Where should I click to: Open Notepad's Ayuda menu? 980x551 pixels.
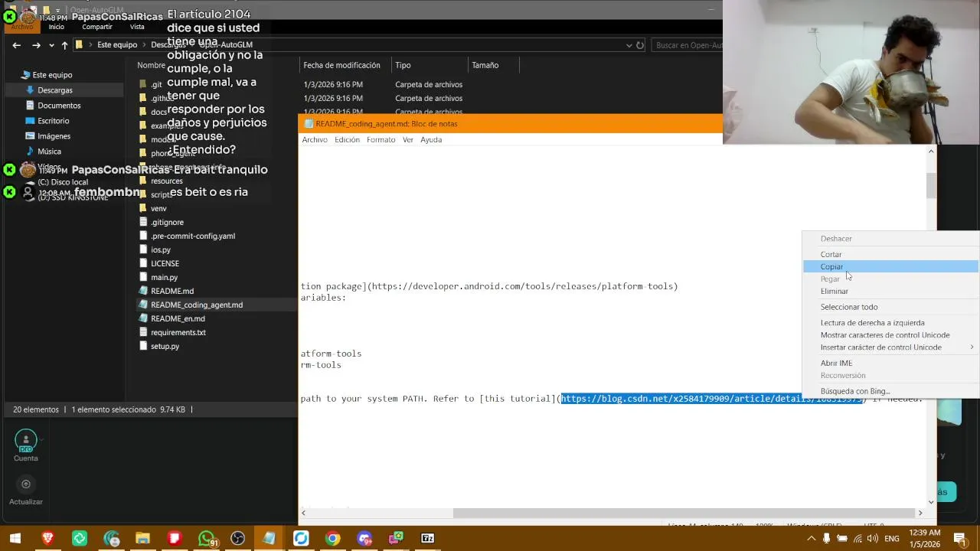click(x=431, y=139)
